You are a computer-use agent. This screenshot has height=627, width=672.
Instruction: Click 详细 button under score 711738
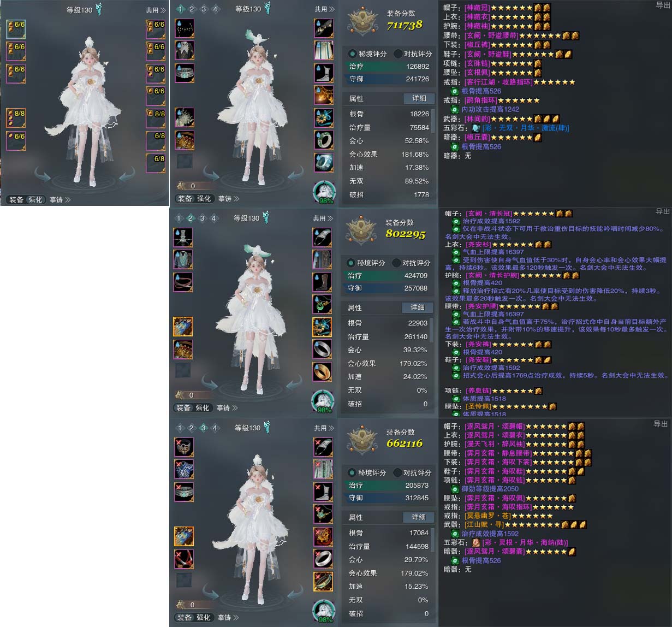(419, 98)
